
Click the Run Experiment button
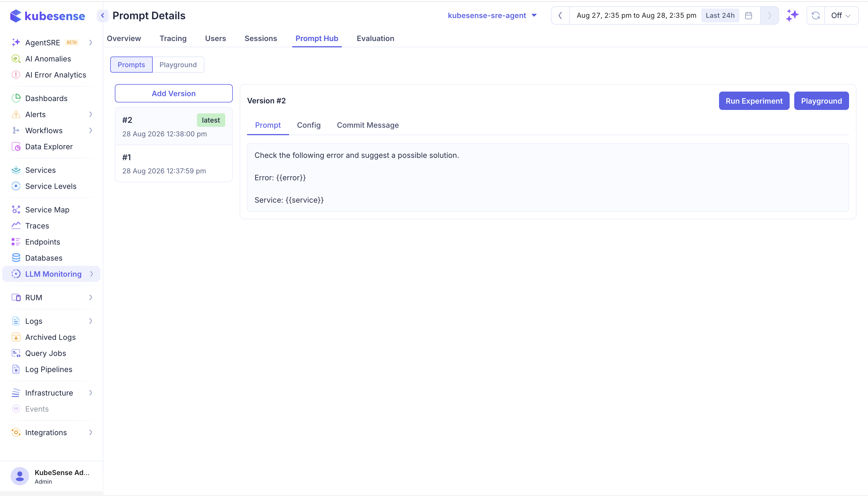pyautogui.click(x=754, y=101)
